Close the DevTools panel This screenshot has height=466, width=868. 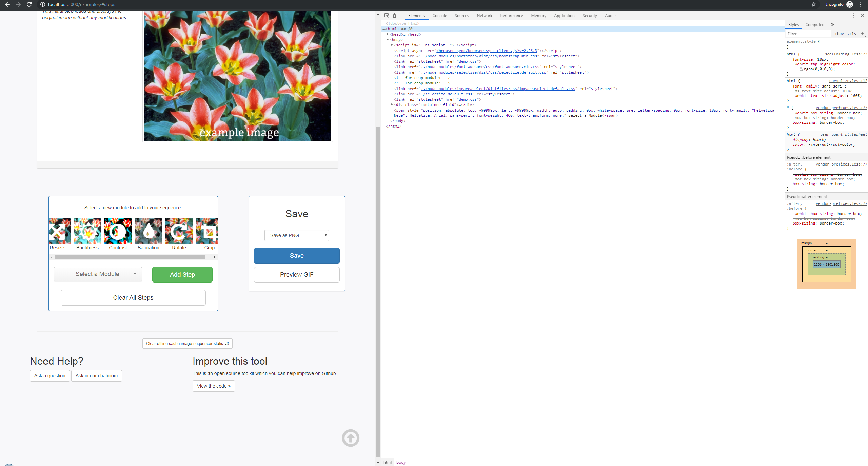(863, 15)
